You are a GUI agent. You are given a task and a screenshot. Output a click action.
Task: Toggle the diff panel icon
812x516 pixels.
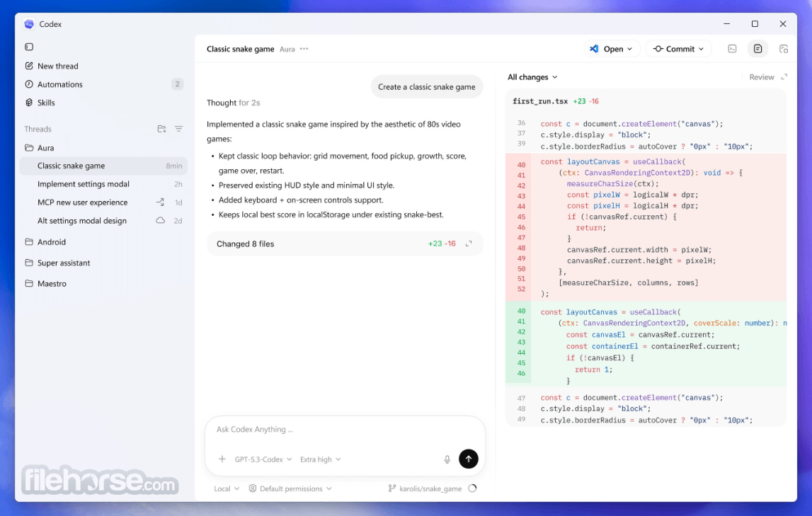point(757,49)
